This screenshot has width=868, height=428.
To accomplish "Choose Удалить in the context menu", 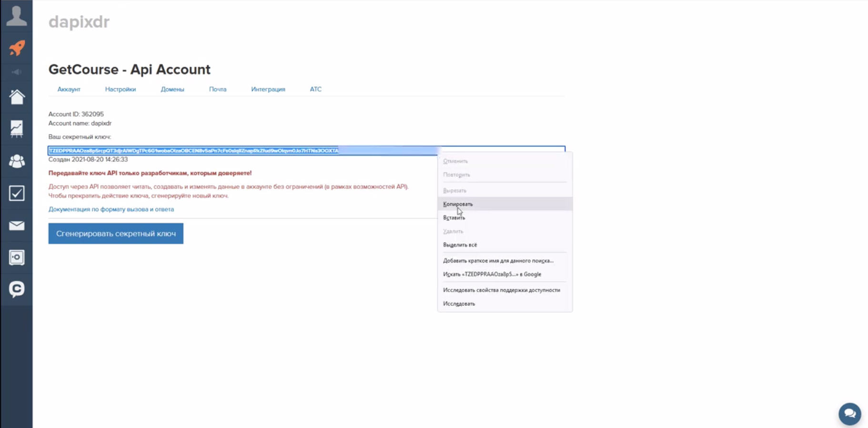I will pos(505,231).
